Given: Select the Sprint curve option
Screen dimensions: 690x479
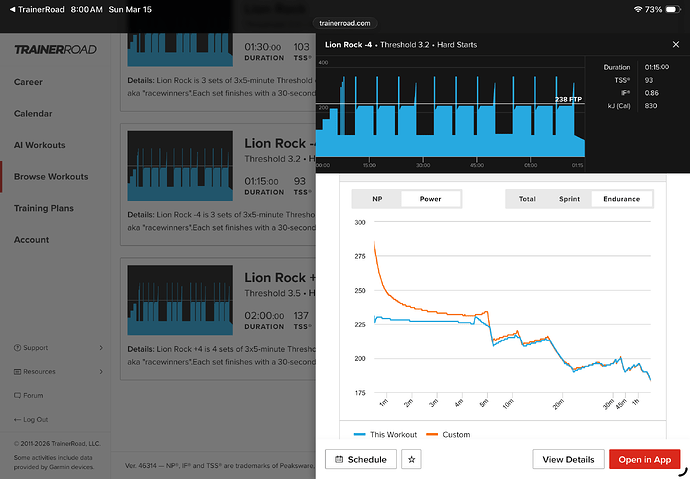Looking at the screenshot, I should coord(569,199).
